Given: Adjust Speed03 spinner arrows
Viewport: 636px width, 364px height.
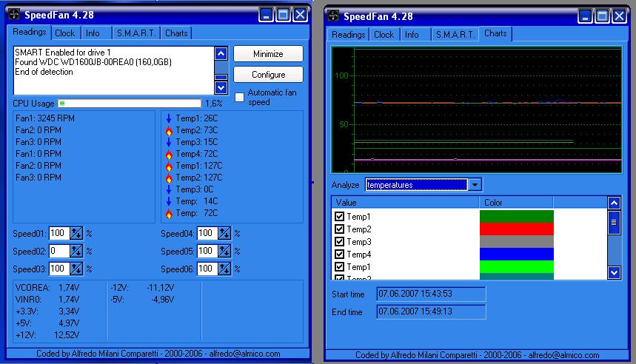Looking at the screenshot, I should click(x=76, y=269).
